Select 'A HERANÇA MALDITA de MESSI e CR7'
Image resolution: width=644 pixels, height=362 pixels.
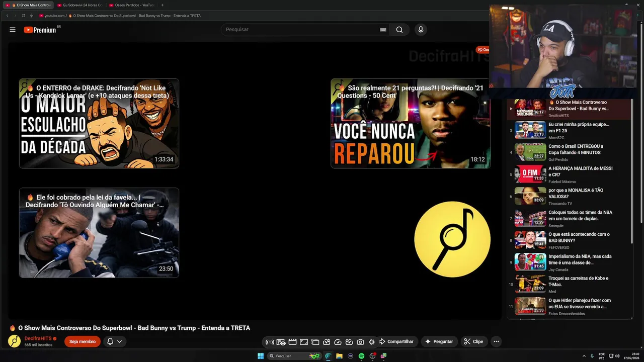point(581,171)
